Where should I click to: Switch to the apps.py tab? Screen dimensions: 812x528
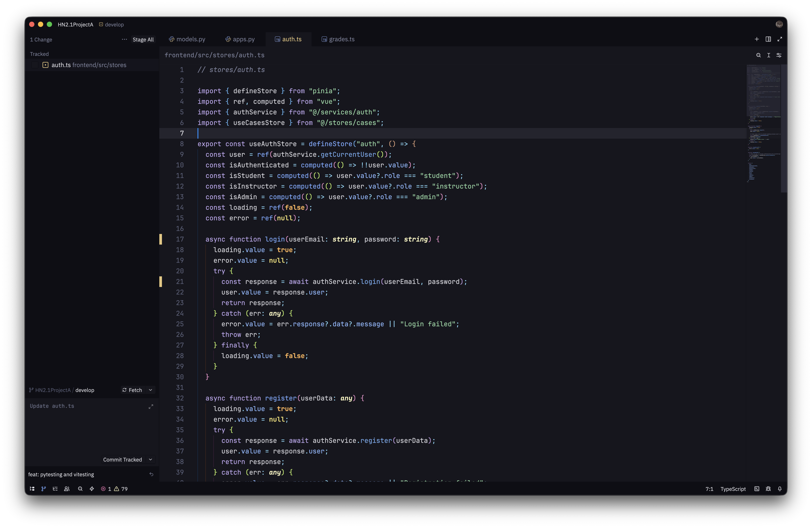240,39
